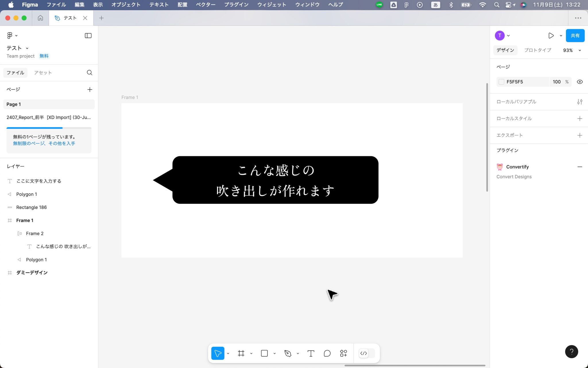Viewport: 588px width, 368px height.
Task: Open the プラグイン menu in the menu bar
Action: coord(236,4)
